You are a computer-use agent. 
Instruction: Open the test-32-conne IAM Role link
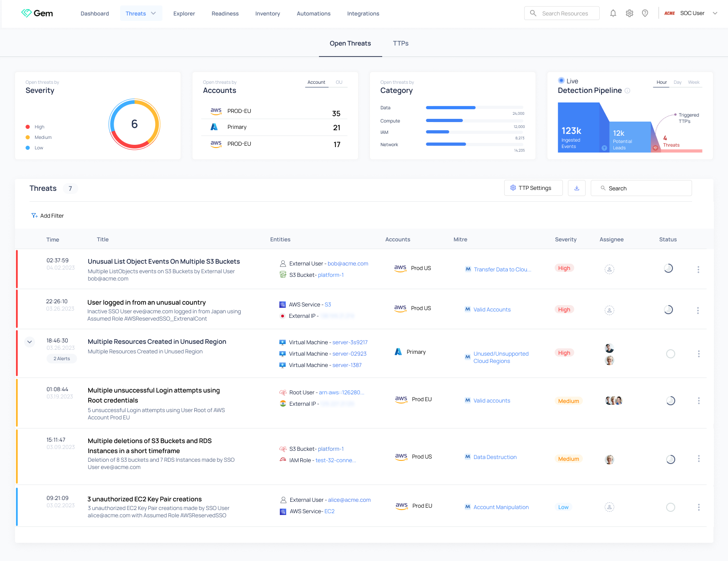pyautogui.click(x=336, y=460)
